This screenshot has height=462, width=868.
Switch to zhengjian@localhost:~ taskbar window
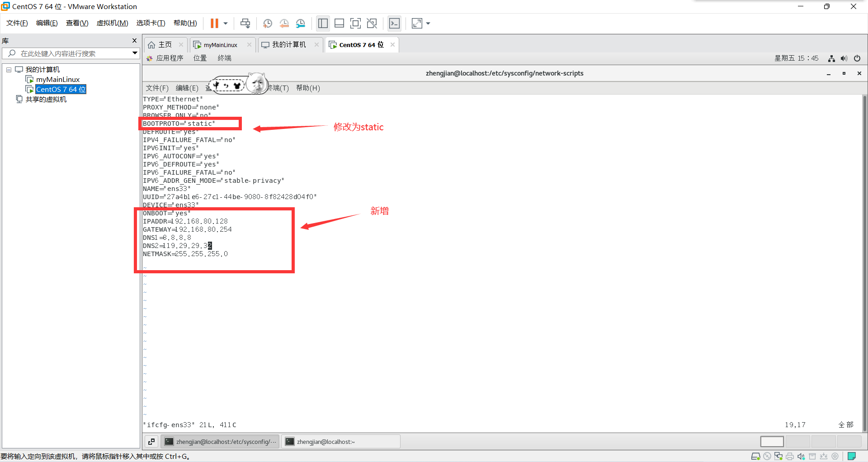pyautogui.click(x=341, y=442)
